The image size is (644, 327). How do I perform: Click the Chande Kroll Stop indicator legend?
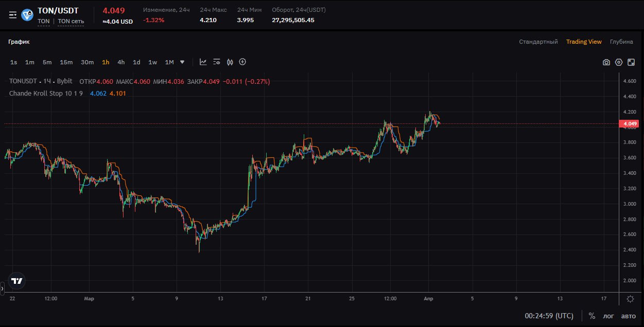pyautogui.click(x=46, y=93)
